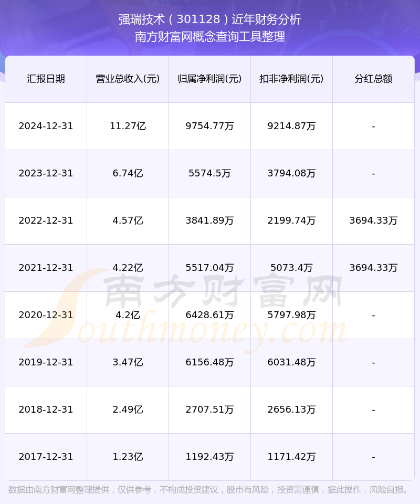This screenshot has height=504, width=420.
Task: Click the 汇报日期 column header
Action: click(46, 79)
